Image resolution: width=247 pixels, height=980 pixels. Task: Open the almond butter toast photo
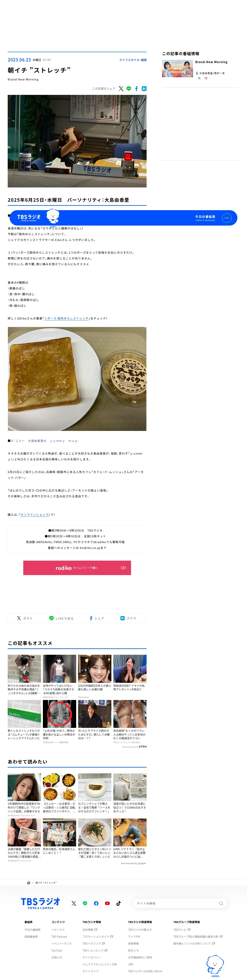pyautogui.click(x=77, y=379)
